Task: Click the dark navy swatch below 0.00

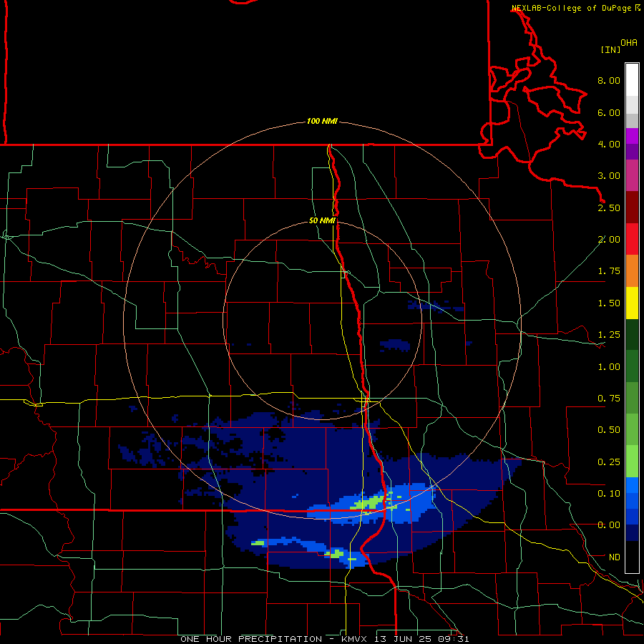Action: click(632, 532)
